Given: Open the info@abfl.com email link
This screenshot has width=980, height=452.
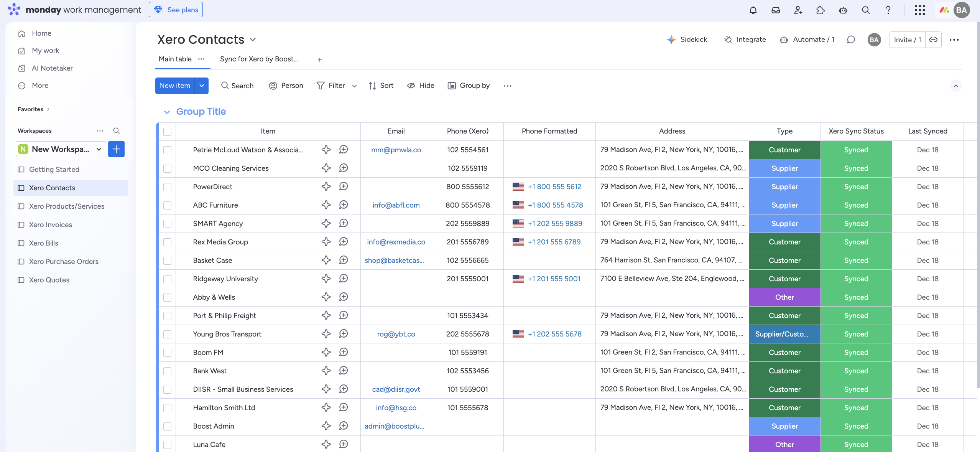Looking at the screenshot, I should click(x=396, y=205).
